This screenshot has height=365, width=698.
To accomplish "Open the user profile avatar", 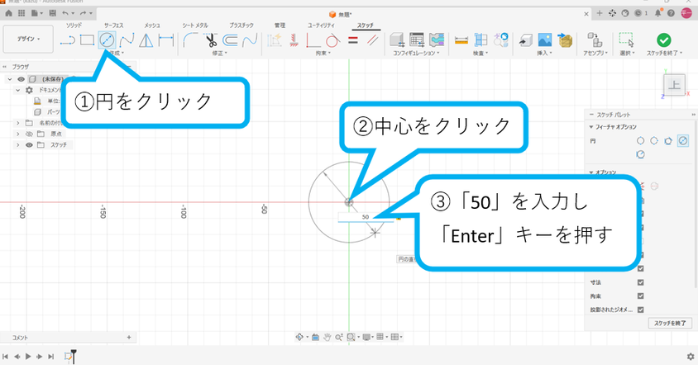I will coord(687,13).
